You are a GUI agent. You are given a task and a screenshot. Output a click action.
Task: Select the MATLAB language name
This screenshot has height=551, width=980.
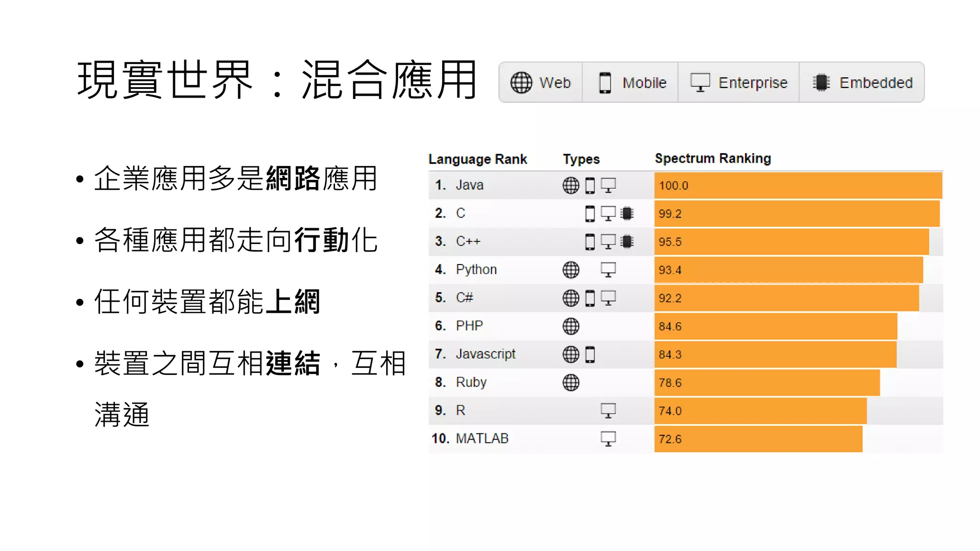tap(482, 439)
